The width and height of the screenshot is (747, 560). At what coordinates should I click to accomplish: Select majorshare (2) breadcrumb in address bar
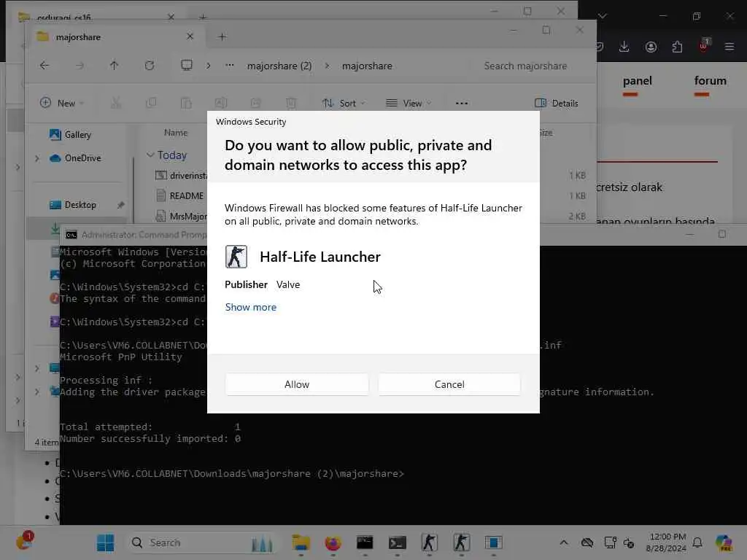(x=279, y=66)
